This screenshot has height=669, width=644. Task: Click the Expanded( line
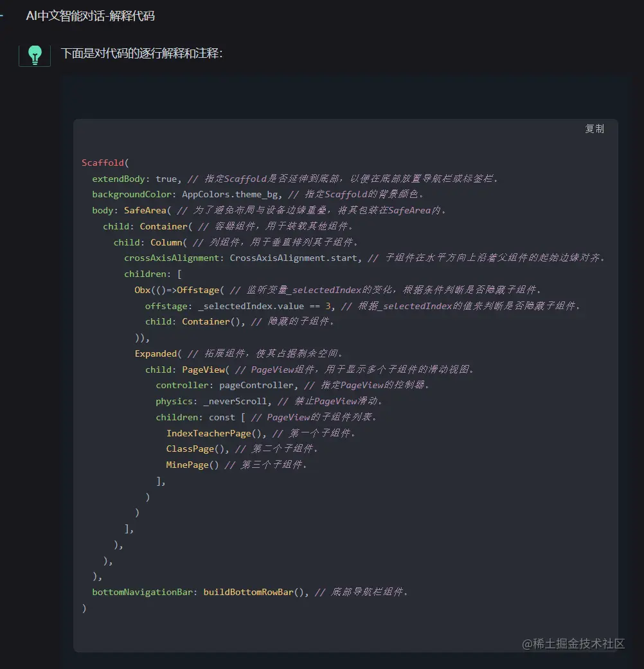pyautogui.click(x=239, y=353)
